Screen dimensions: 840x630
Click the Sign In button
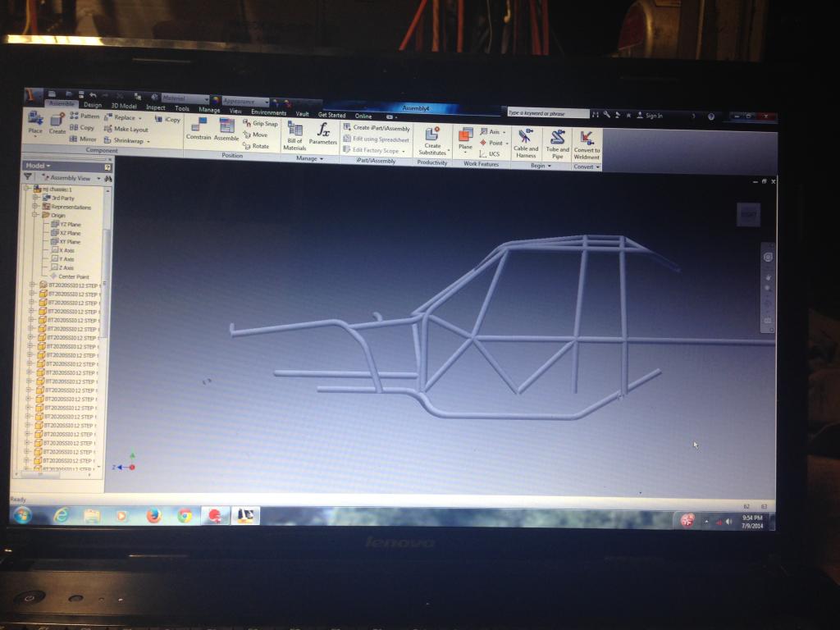650,115
